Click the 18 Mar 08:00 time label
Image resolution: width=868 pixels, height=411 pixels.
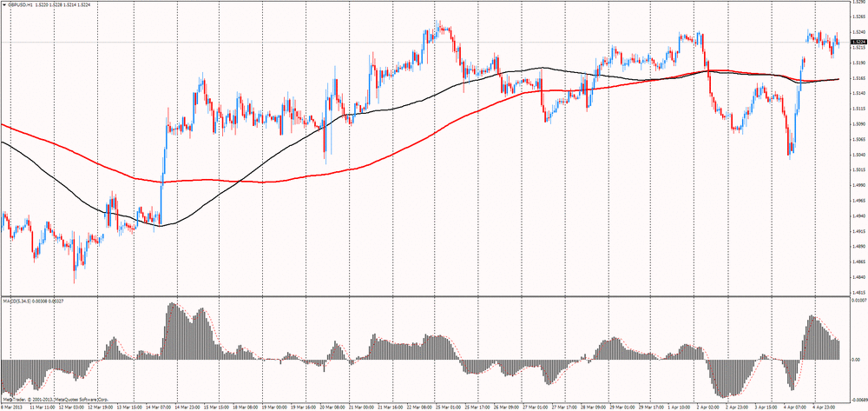coord(247,406)
